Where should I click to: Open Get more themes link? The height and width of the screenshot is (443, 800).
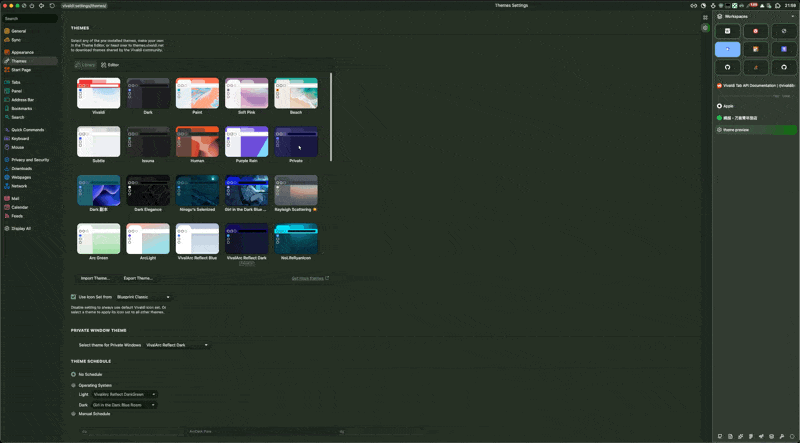(310, 278)
